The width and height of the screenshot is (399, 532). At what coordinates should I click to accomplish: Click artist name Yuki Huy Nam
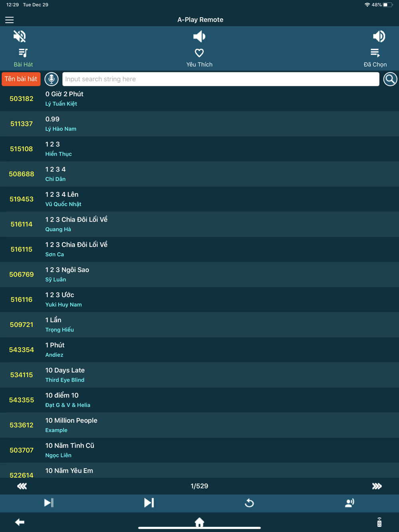click(63, 305)
